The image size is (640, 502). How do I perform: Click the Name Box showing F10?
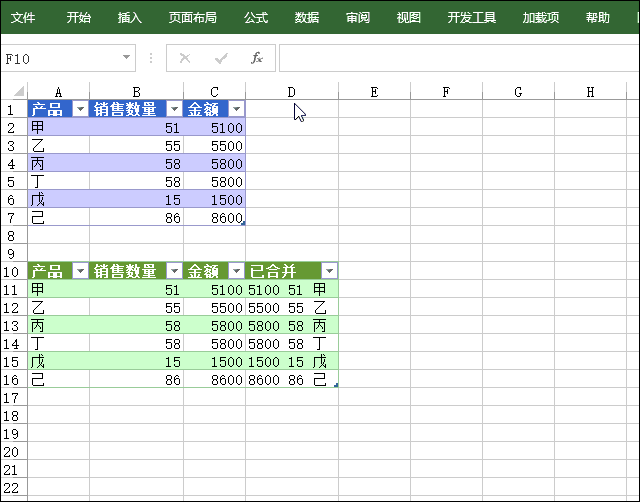[61, 58]
